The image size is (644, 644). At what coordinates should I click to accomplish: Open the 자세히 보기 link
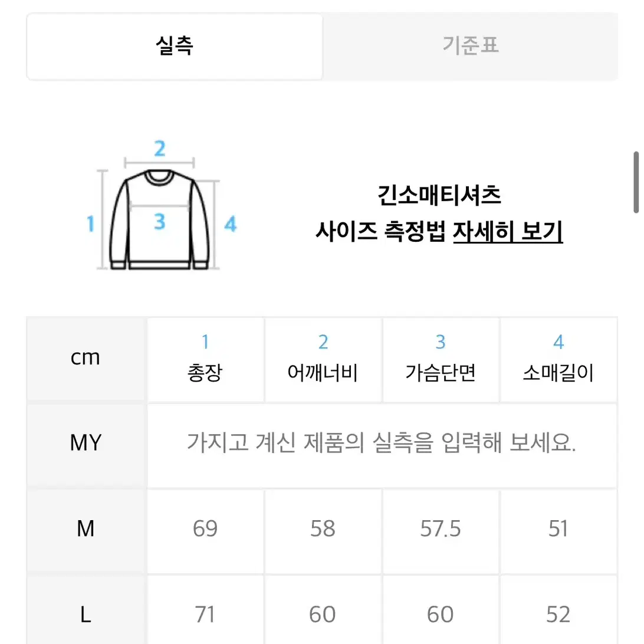click(508, 232)
